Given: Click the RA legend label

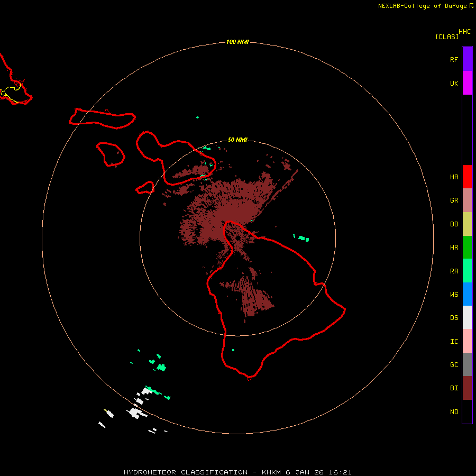Looking at the screenshot, I should [454, 271].
